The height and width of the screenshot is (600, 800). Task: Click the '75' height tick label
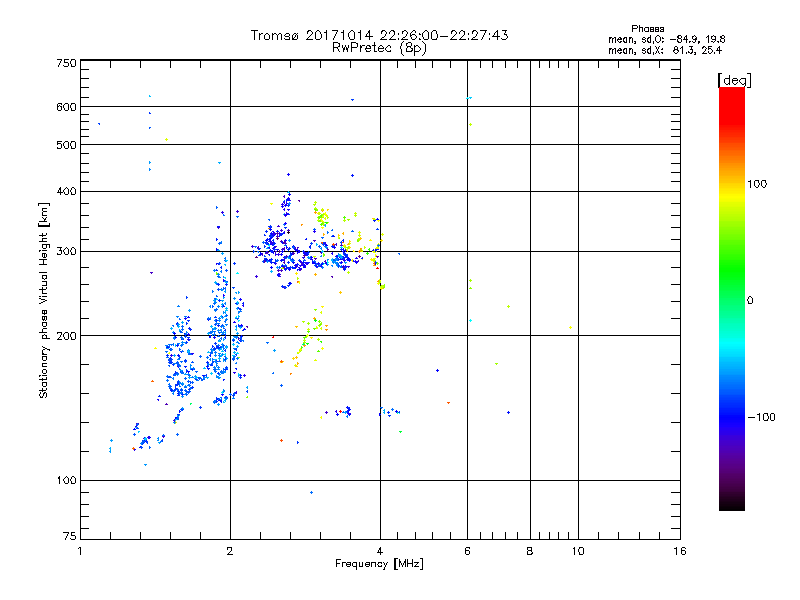pyautogui.click(x=70, y=536)
